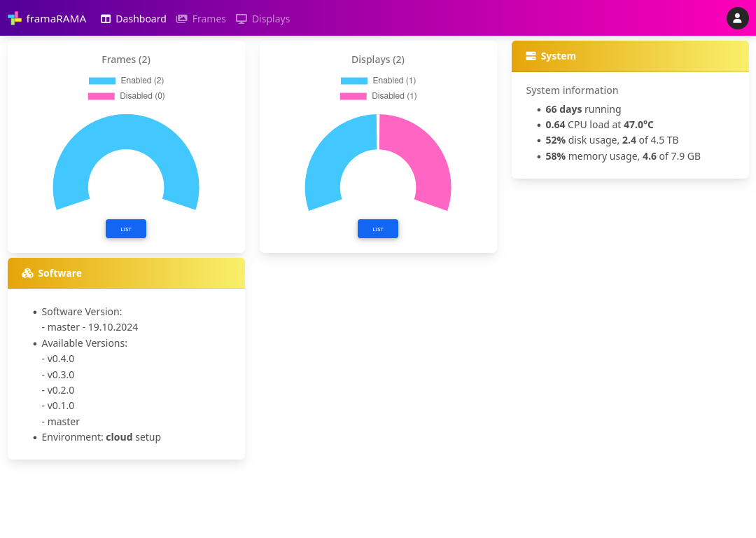The image size is (756, 538).
Task: Click the 52% disk usage line
Action: point(612,140)
